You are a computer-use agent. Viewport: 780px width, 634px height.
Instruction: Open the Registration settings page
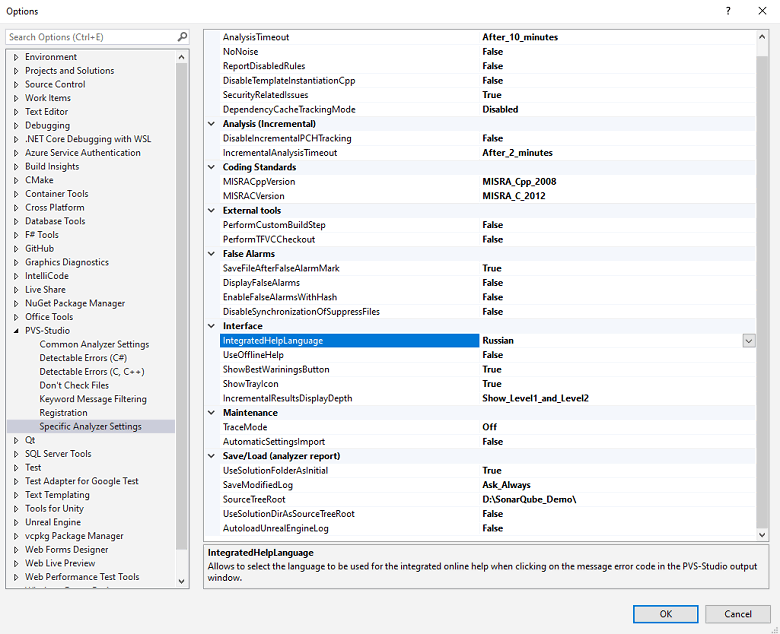pos(63,413)
